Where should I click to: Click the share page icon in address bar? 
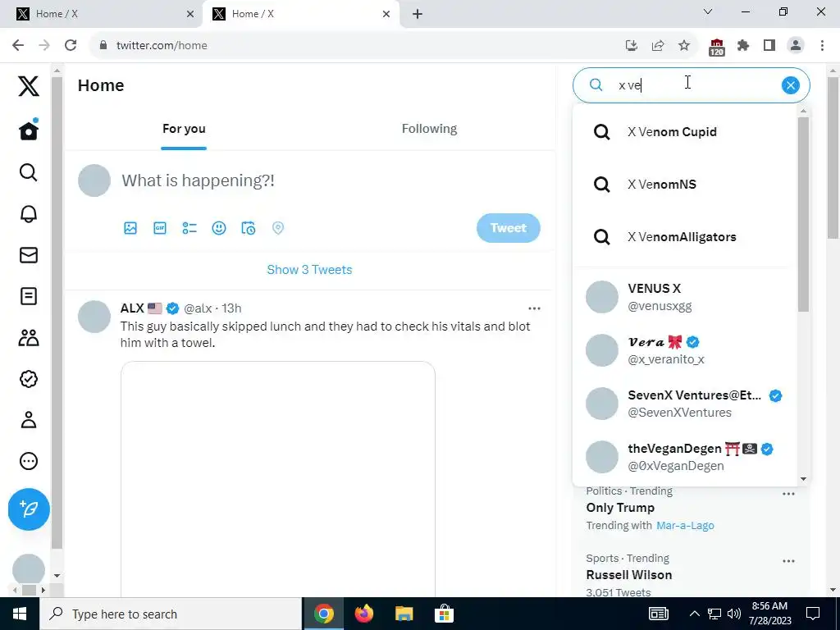(x=658, y=46)
